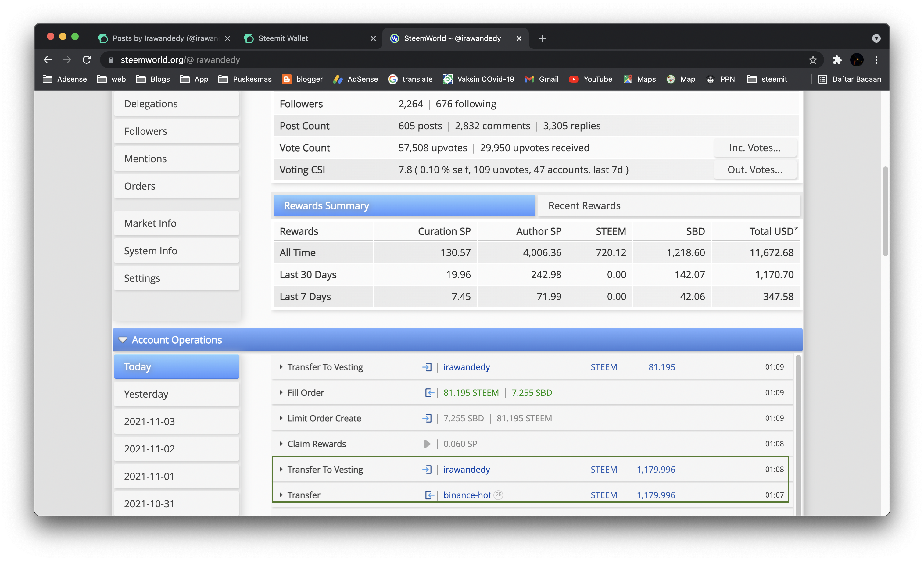Click the browser back arrow
Image resolution: width=924 pixels, height=561 pixels.
point(48,60)
